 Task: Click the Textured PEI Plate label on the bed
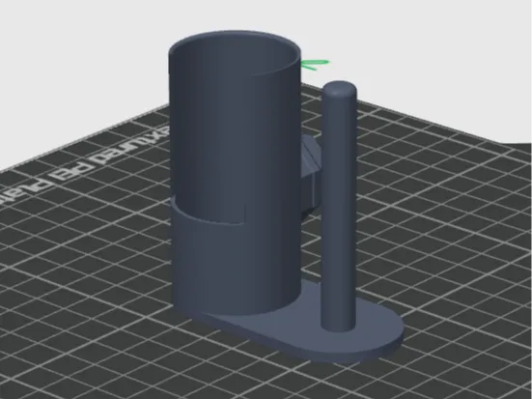(85, 164)
